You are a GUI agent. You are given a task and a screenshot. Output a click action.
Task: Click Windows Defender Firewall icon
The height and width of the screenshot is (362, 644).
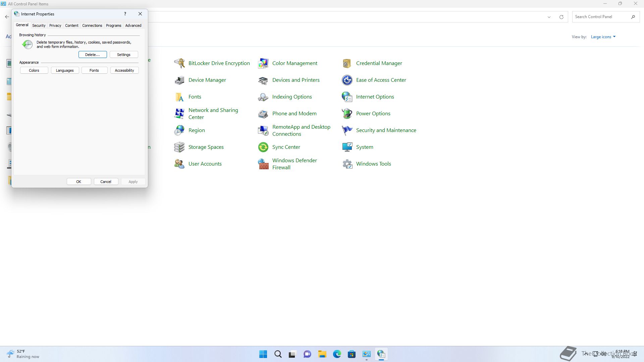tap(263, 164)
